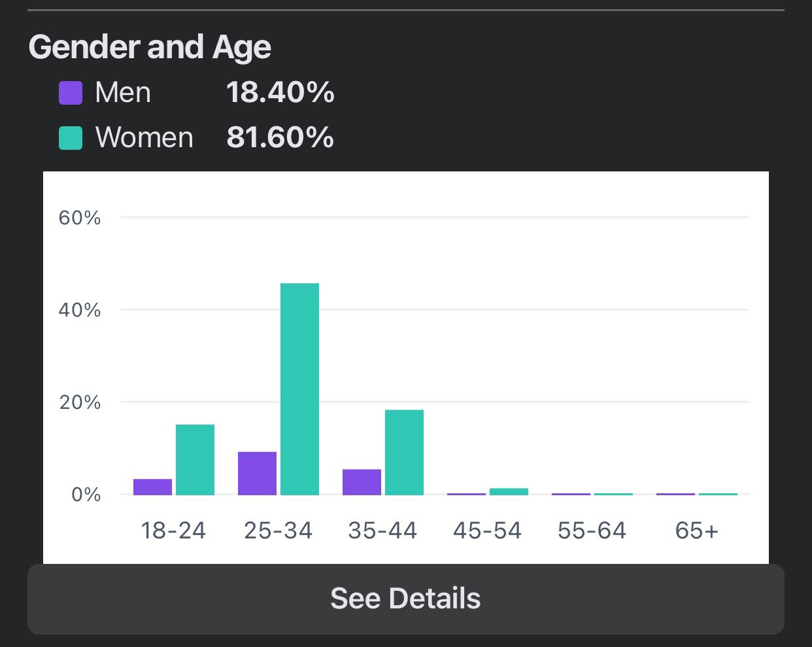Select the Women 81.60% percentage value

[280, 138]
